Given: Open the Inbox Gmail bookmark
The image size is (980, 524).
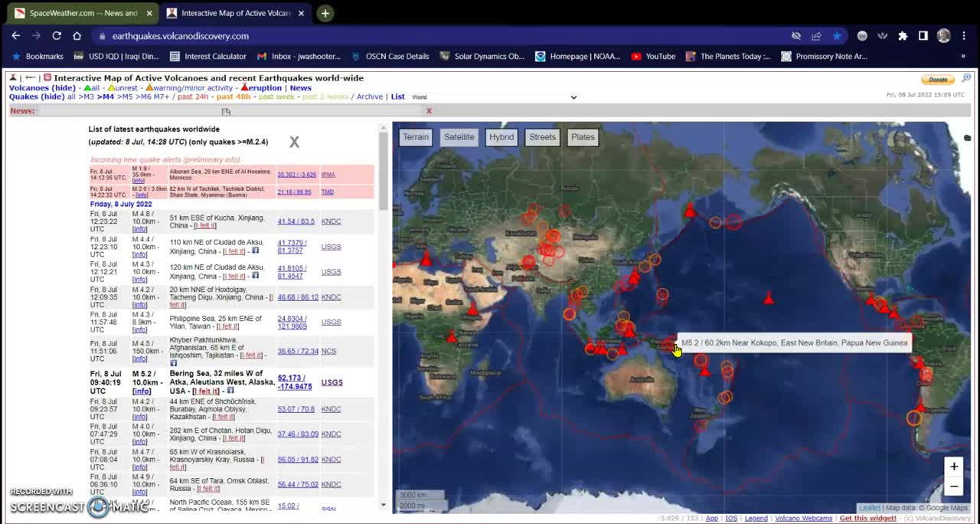Looking at the screenshot, I should tap(299, 56).
